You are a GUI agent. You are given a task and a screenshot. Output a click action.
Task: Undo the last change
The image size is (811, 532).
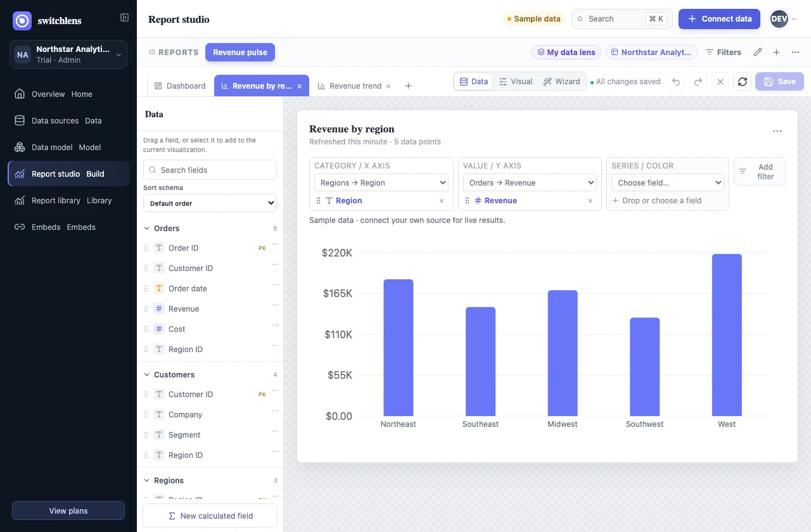tap(676, 82)
